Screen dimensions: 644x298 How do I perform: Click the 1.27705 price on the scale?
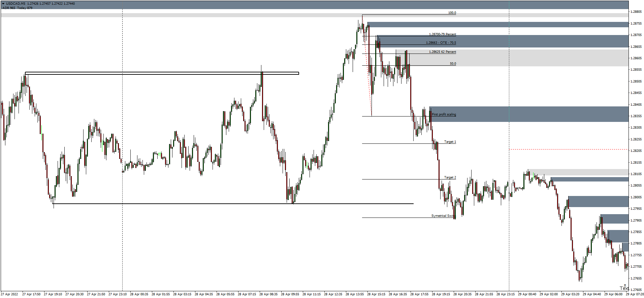click(636, 267)
